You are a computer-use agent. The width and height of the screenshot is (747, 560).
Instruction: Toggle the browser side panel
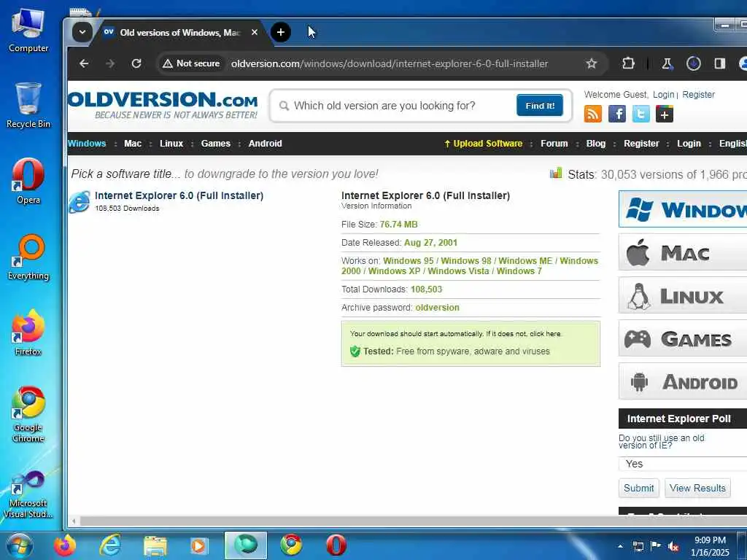(719, 63)
